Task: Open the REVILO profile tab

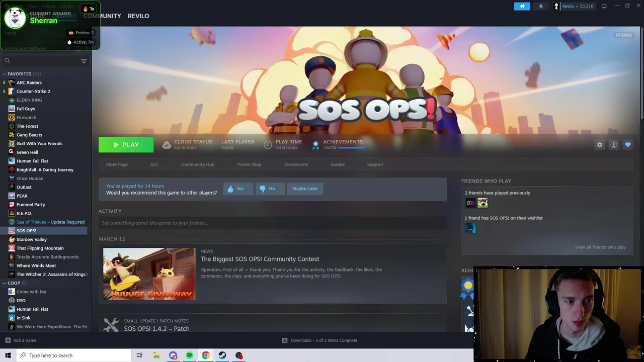Action: pos(138,16)
